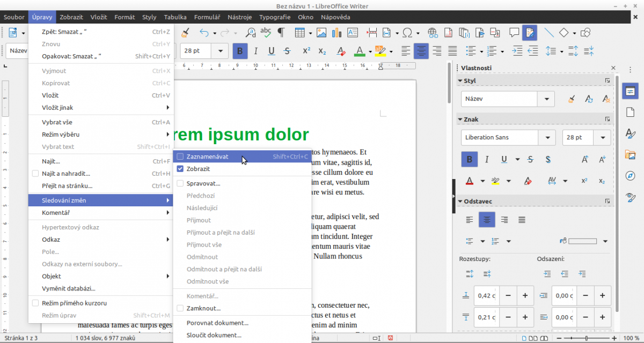Open the Komentář submenu
Viewport: 644px width, 343px height.
101,212
